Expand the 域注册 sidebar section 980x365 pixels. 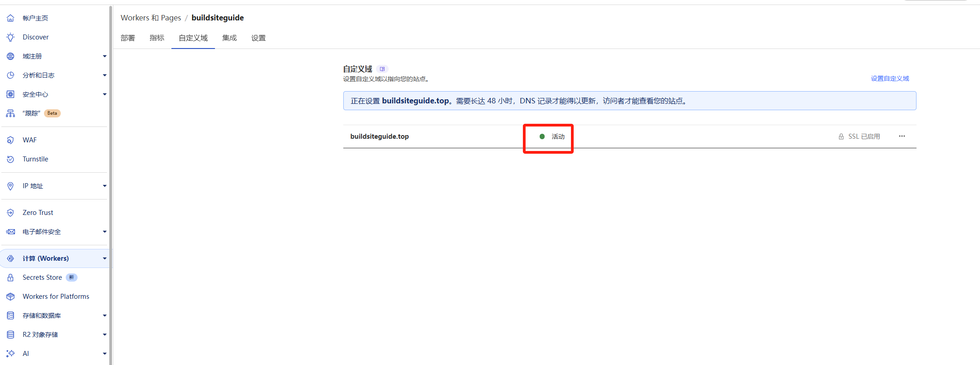tap(104, 56)
